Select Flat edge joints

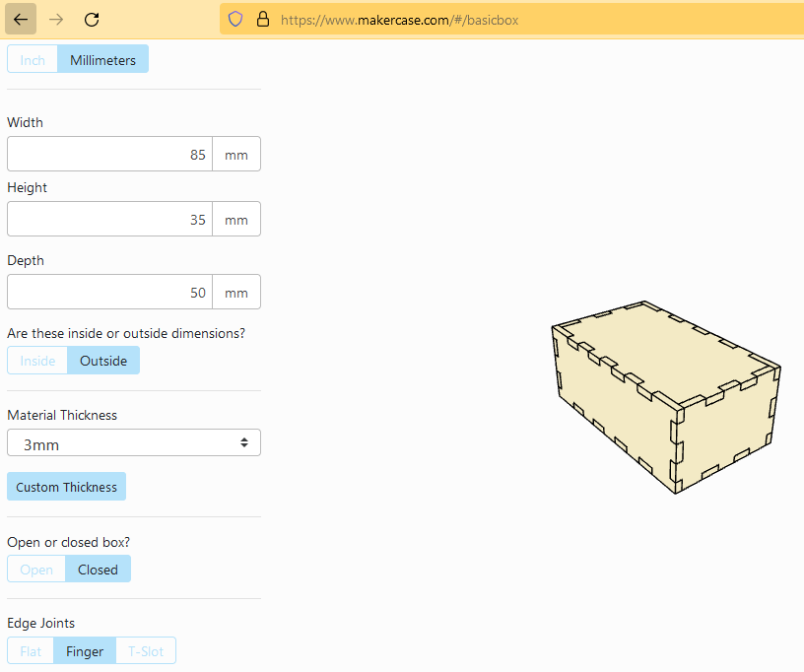click(x=31, y=651)
